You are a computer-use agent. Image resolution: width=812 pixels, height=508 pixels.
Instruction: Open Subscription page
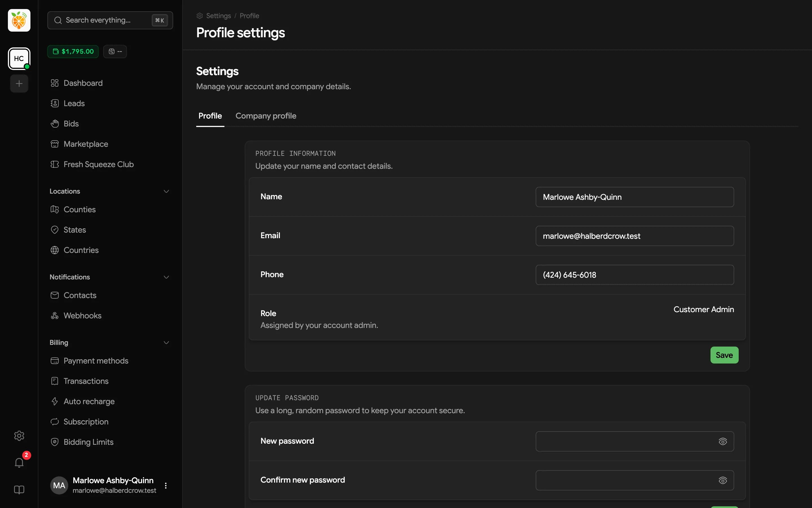pos(110,422)
